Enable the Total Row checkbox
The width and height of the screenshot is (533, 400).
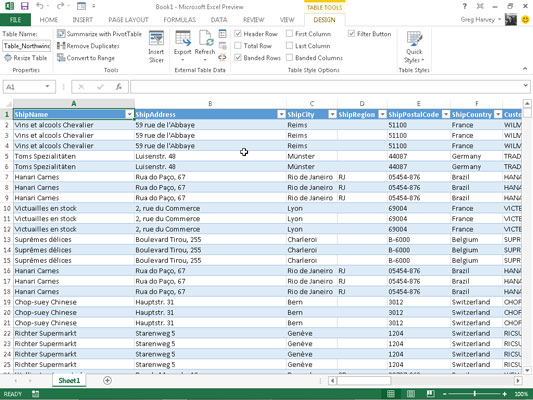(x=238, y=46)
